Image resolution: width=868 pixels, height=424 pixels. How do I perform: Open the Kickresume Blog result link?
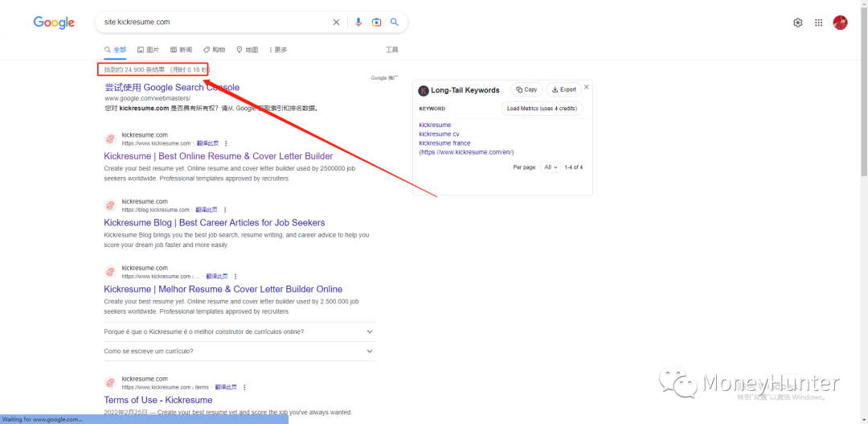click(x=215, y=223)
